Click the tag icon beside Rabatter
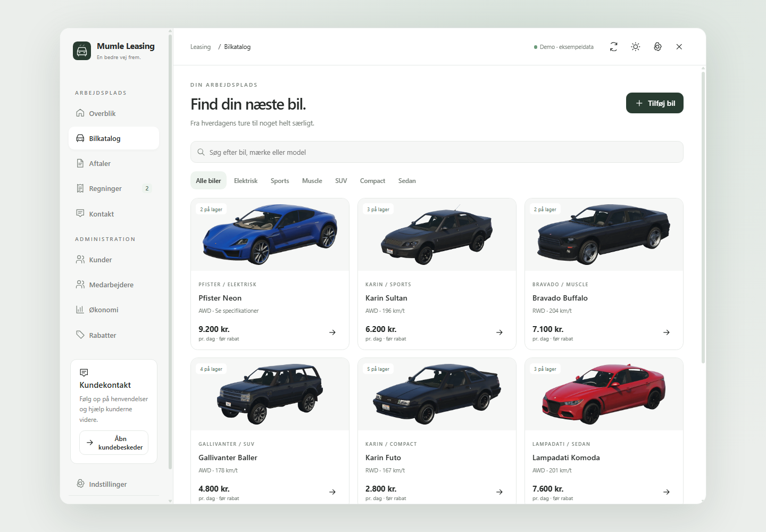Screen dimensions: 766x532 coord(80,335)
